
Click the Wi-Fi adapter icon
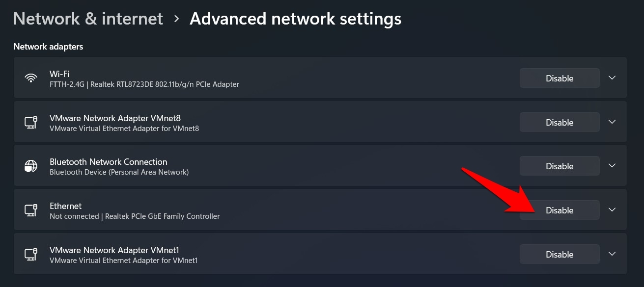pos(31,78)
